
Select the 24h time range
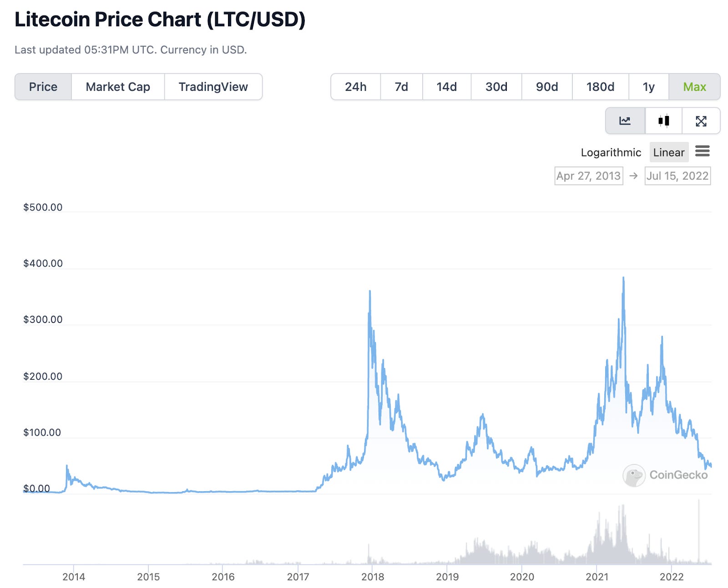pyautogui.click(x=356, y=86)
